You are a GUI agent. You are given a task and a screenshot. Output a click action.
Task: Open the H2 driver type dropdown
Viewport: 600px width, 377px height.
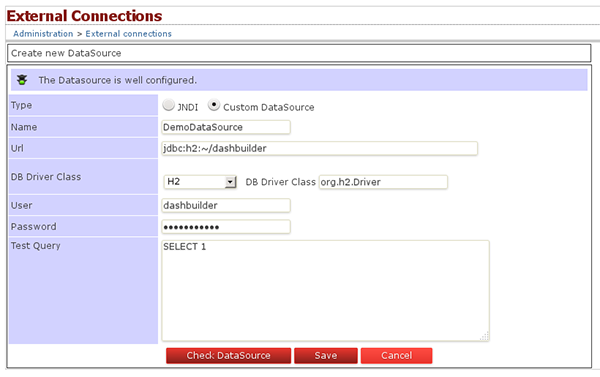pos(200,182)
